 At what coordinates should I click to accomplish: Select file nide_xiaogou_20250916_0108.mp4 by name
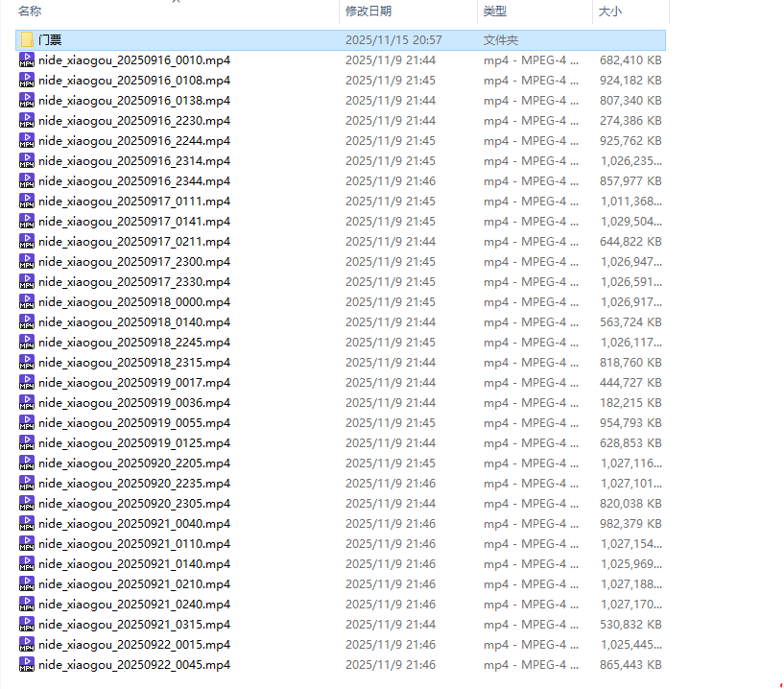[134, 81]
